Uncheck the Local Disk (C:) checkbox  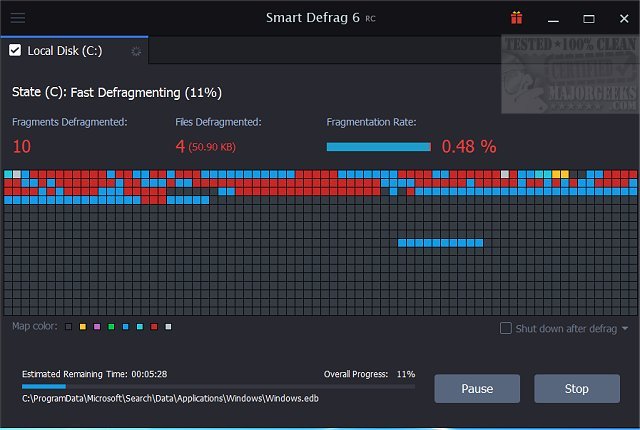(x=15, y=50)
